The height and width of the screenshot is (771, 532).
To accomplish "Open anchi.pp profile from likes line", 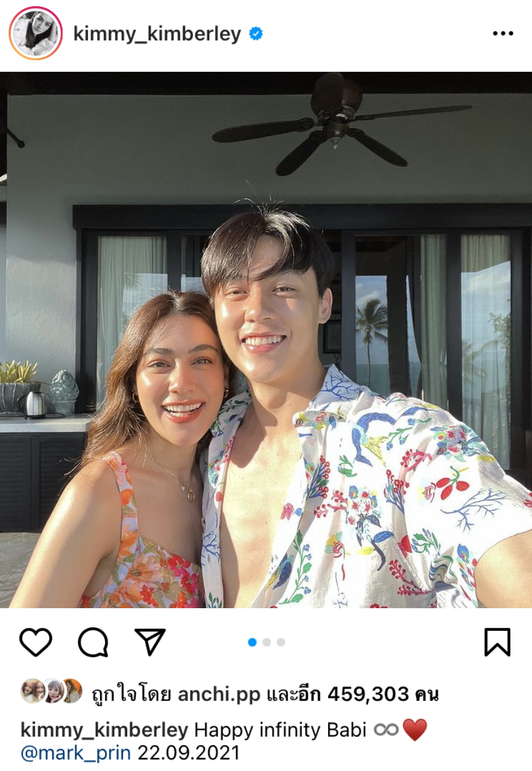I will (219, 694).
